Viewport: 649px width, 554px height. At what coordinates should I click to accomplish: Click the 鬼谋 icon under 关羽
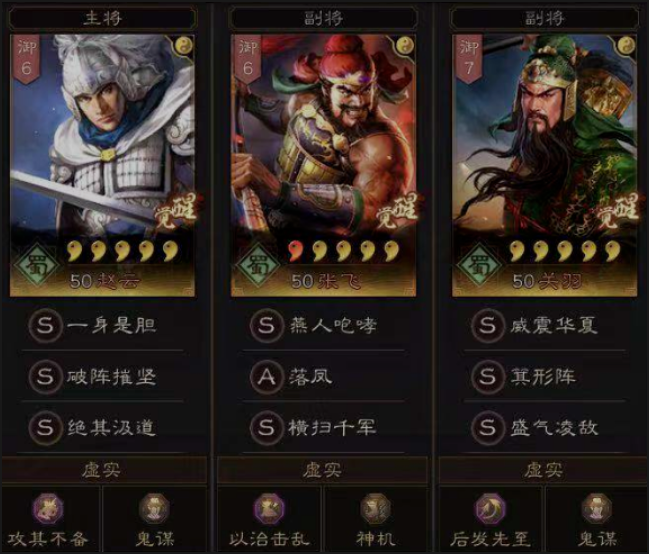tap(597, 509)
